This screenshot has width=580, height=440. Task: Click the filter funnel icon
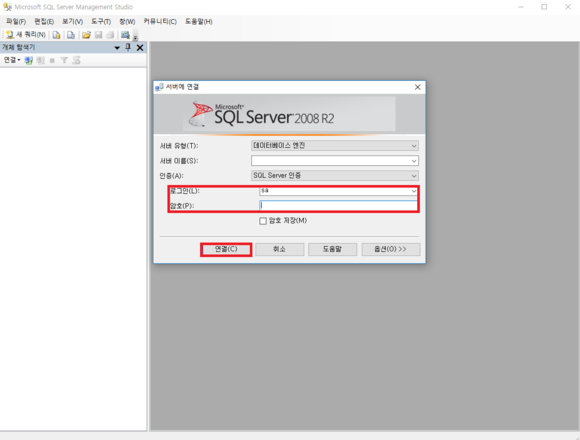tap(64, 60)
